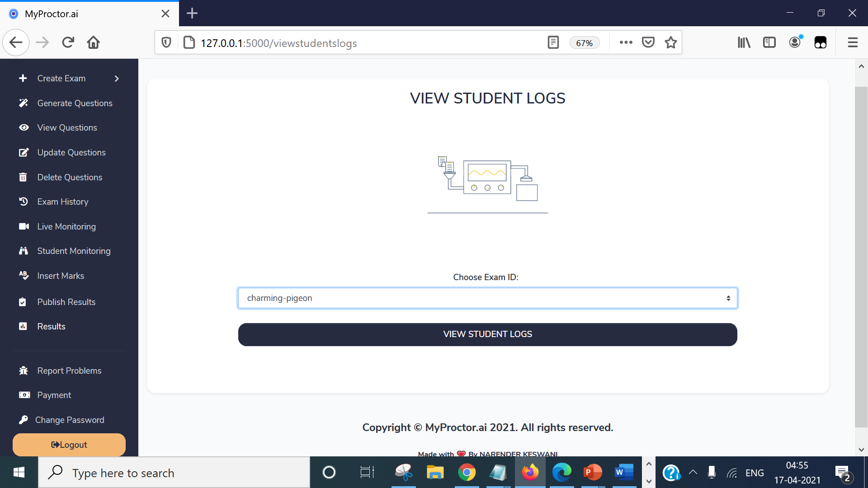Toggle Firefox reader view icon
Image resolution: width=868 pixels, height=488 pixels.
553,42
